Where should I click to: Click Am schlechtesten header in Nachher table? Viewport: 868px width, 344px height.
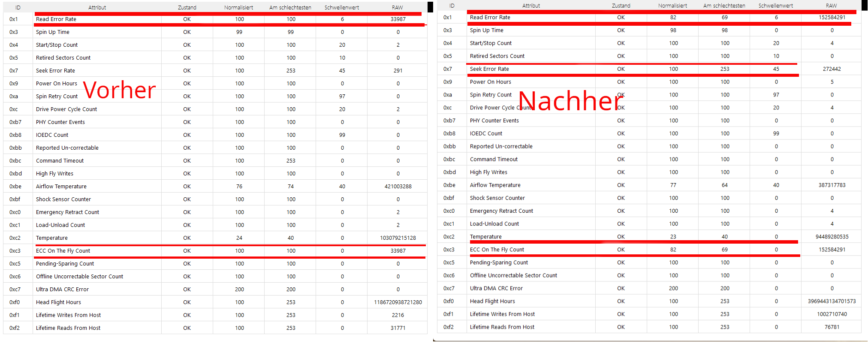coord(724,6)
